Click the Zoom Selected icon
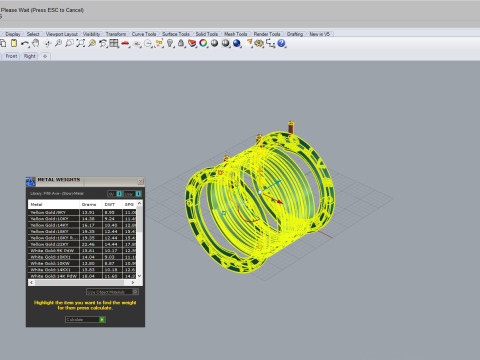This screenshot has height=360, width=480. click(x=92, y=43)
